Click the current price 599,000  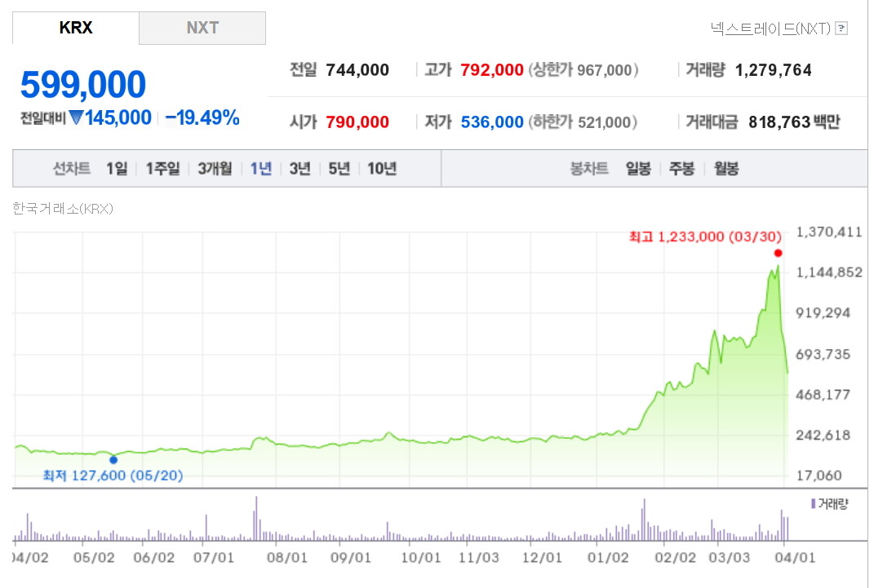point(83,85)
